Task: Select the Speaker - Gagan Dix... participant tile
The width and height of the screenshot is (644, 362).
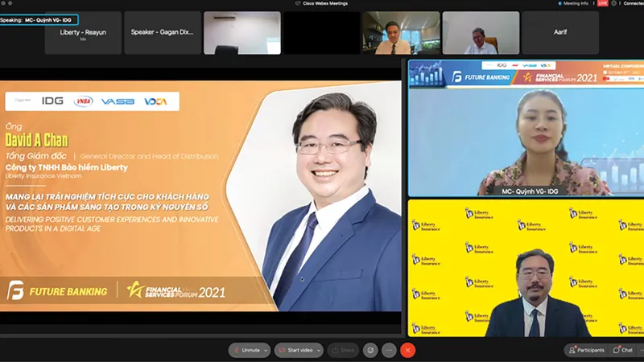Action: tap(163, 33)
